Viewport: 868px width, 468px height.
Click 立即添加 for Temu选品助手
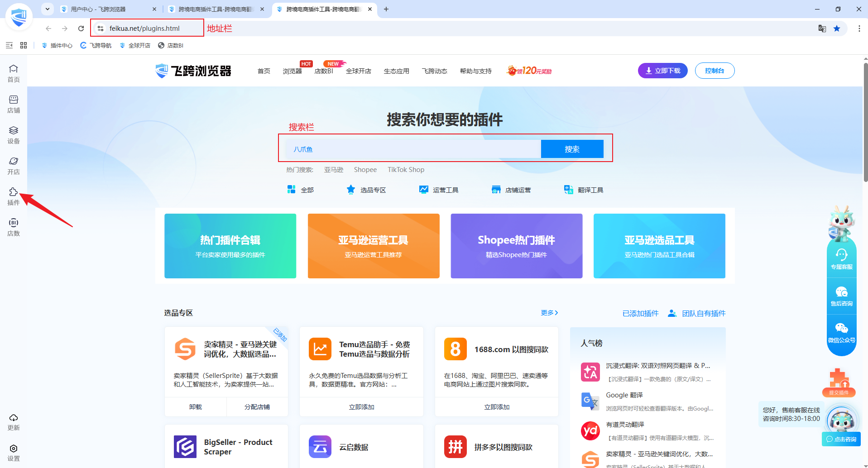(x=361, y=407)
